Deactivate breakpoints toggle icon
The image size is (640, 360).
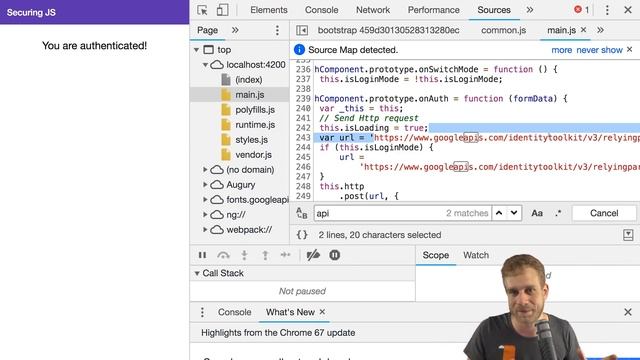coord(313,255)
